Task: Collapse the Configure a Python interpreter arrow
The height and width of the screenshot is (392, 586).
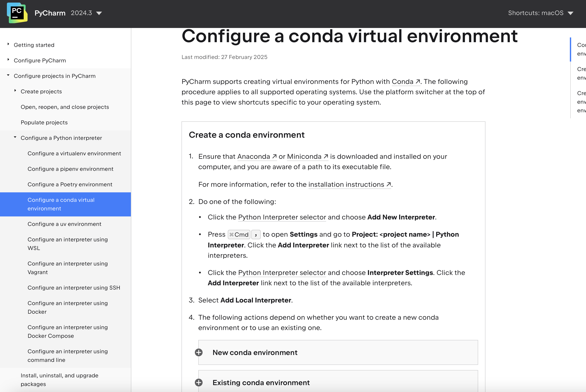Action: coord(15,137)
